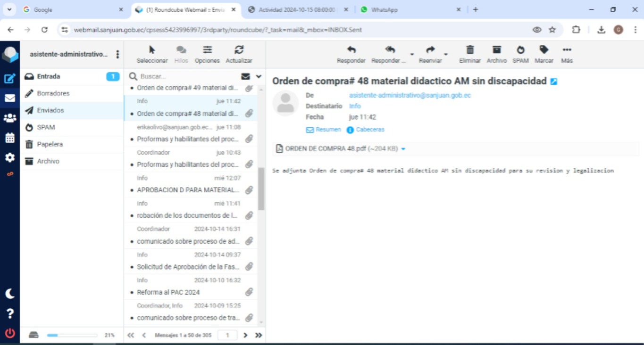Click the Actualizar refresh icon
Image resolution: width=644 pixels, height=345 pixels.
click(239, 54)
